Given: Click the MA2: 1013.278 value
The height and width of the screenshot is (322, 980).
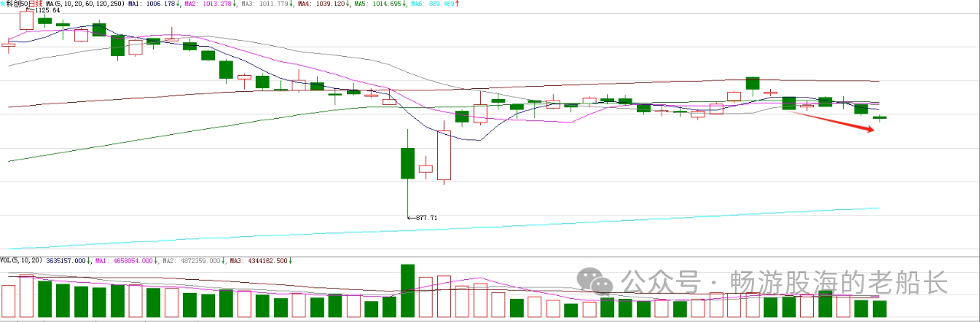Looking at the screenshot, I should pos(210,4).
